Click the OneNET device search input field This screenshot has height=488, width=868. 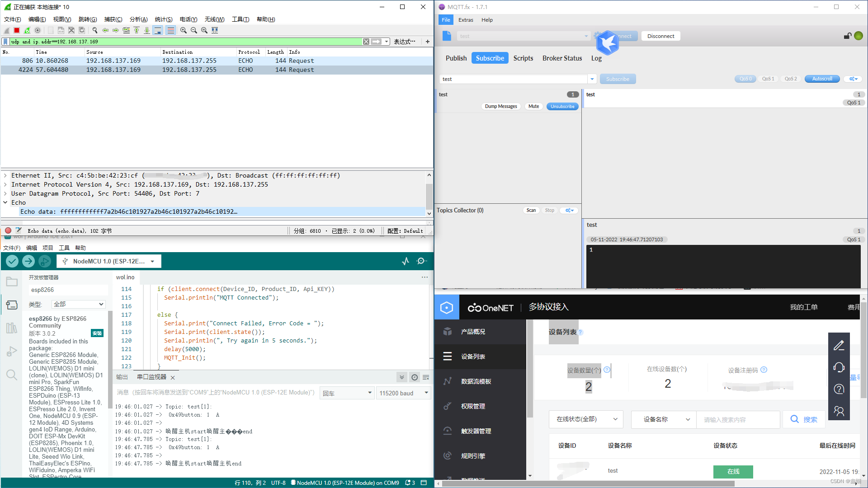[x=738, y=419]
